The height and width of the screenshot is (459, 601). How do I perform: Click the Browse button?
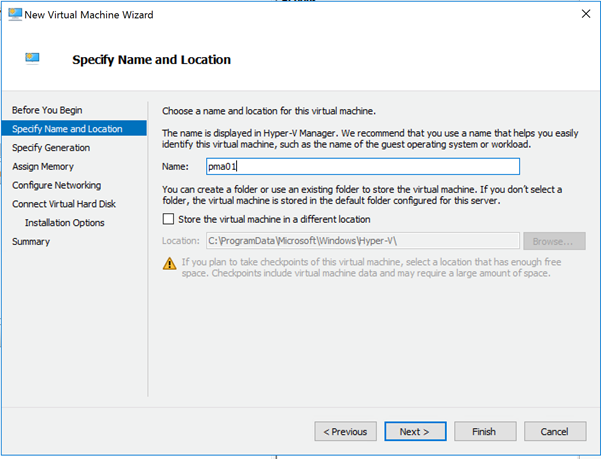pos(554,241)
